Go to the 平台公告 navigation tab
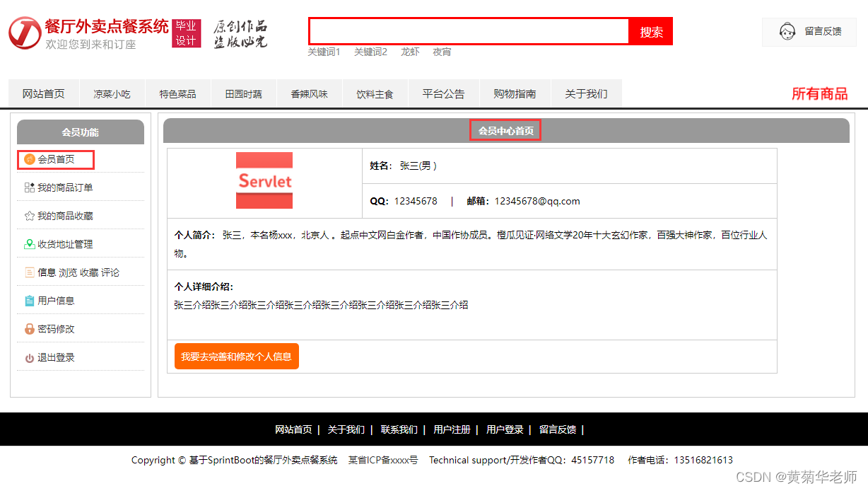868x491 pixels. coord(443,94)
